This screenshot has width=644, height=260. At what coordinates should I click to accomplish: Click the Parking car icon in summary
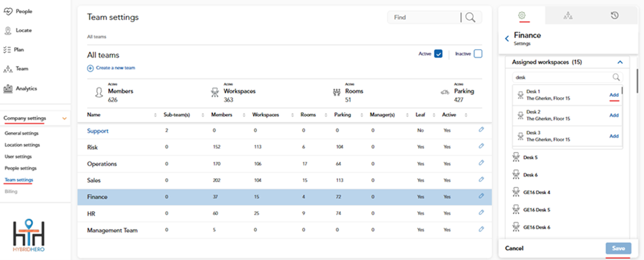pos(445,92)
